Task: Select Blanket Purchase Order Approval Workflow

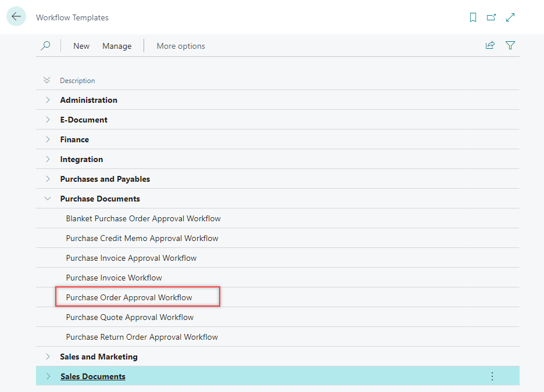Action: click(143, 218)
